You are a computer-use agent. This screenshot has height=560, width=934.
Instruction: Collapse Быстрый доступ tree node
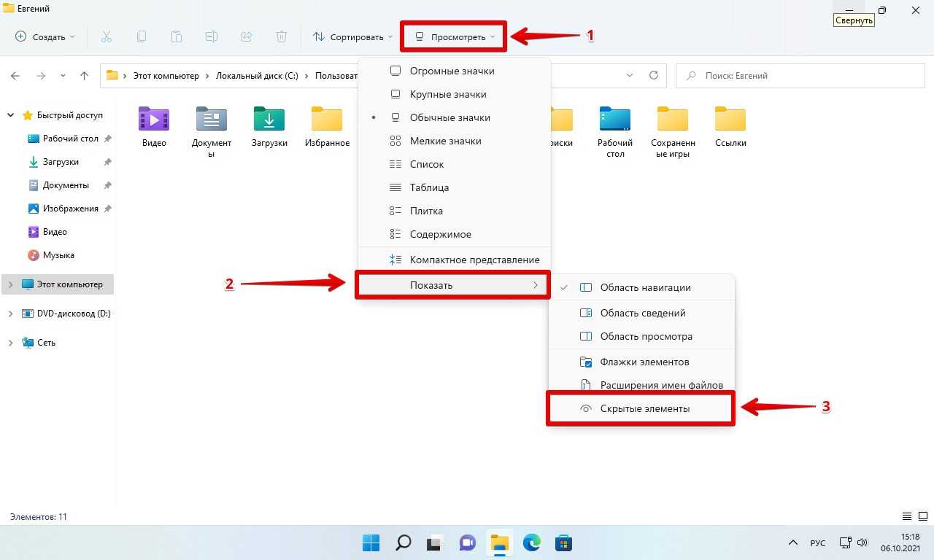coord(10,115)
